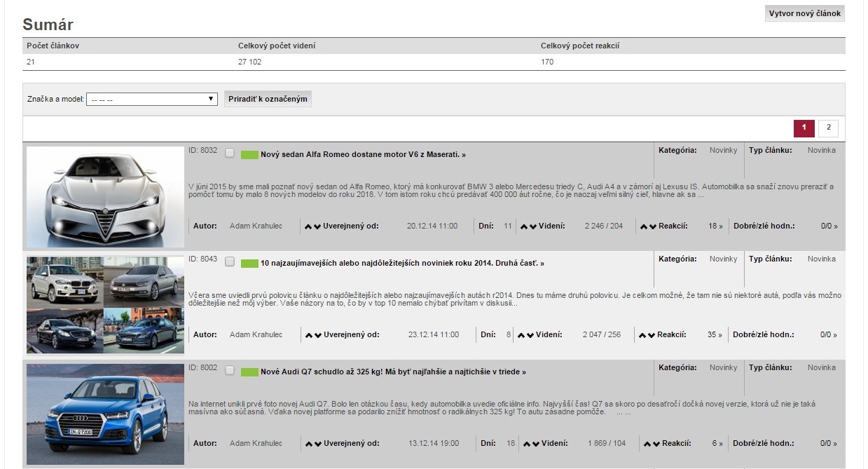Click up arrow beside Videní in Alfa Romeo row
The height and width of the screenshot is (469, 868).
(x=525, y=226)
